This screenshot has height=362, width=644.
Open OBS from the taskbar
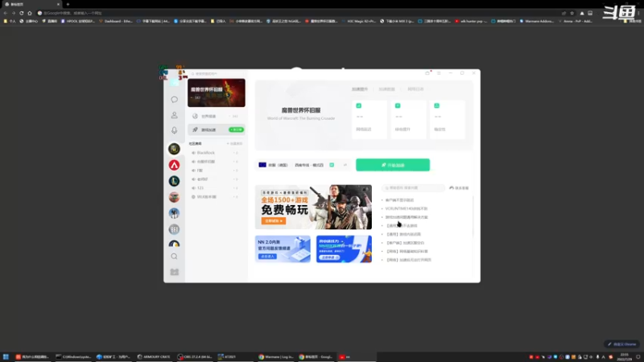[x=195, y=356]
